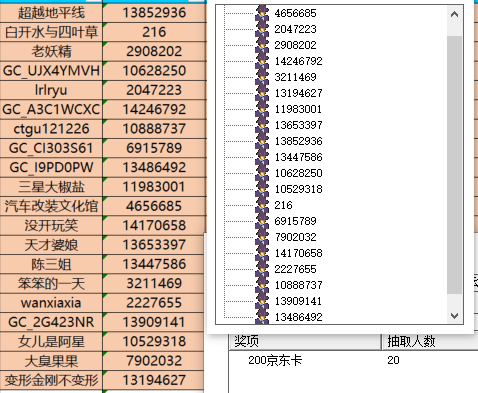Click spreadsheet cell GC_2G423NR
The width and height of the screenshot is (478, 393).
(x=51, y=322)
